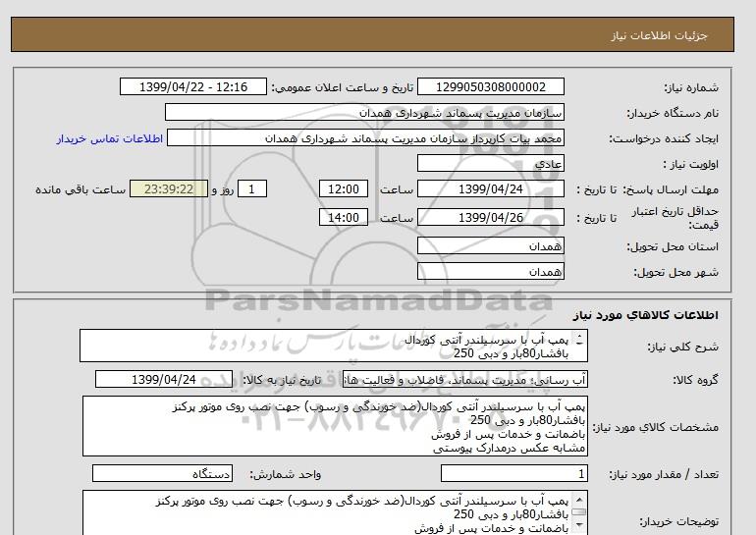The width and height of the screenshot is (756, 535).
Task: Click the label استان محل تحویل
Action: coord(673,246)
